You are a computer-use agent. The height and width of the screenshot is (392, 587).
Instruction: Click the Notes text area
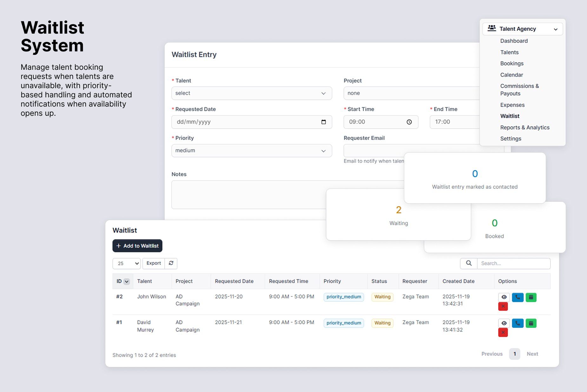click(249, 195)
